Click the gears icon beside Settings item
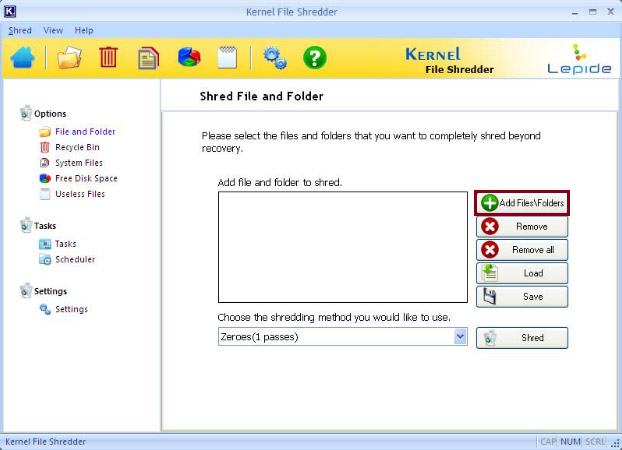 pyautogui.click(x=45, y=310)
